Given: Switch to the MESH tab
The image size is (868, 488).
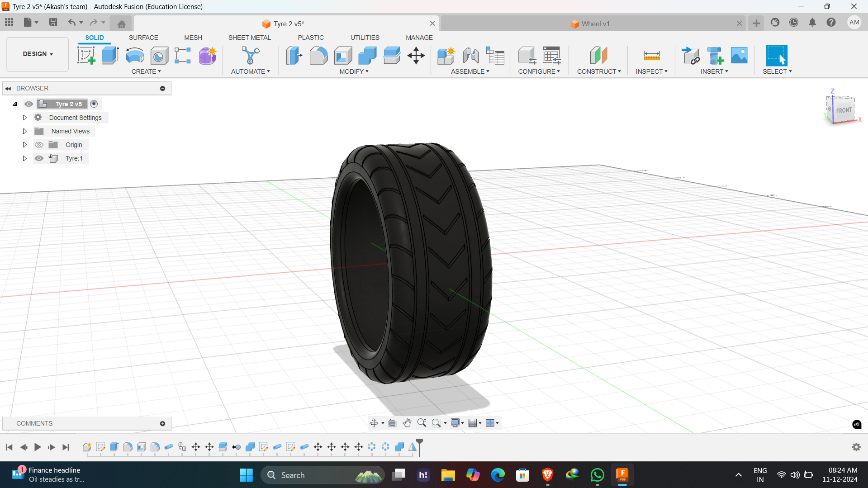Looking at the screenshot, I should click(193, 38).
